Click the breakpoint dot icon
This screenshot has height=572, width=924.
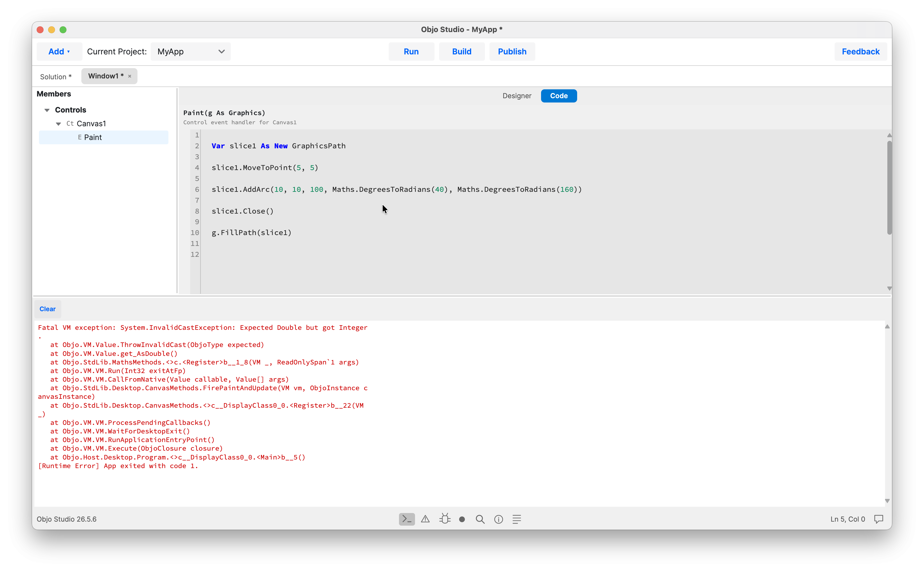pos(462,519)
